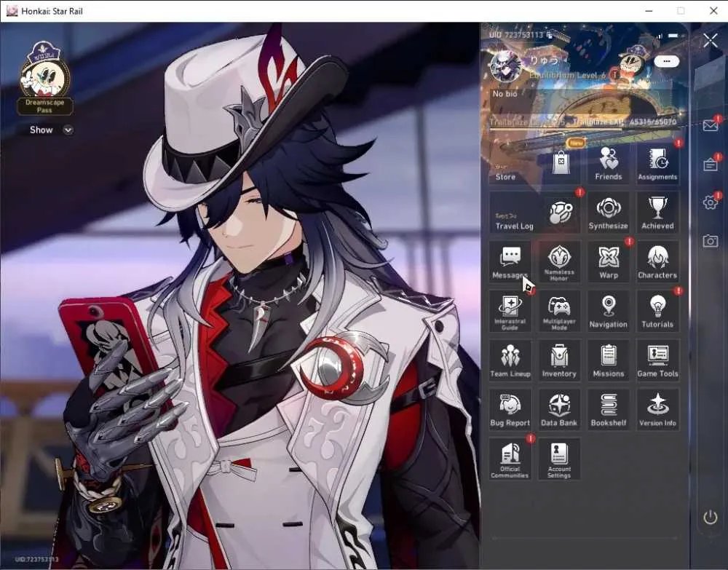The width and height of the screenshot is (728, 570).
Task: Open the Achieved trophy tile
Action: (x=657, y=213)
